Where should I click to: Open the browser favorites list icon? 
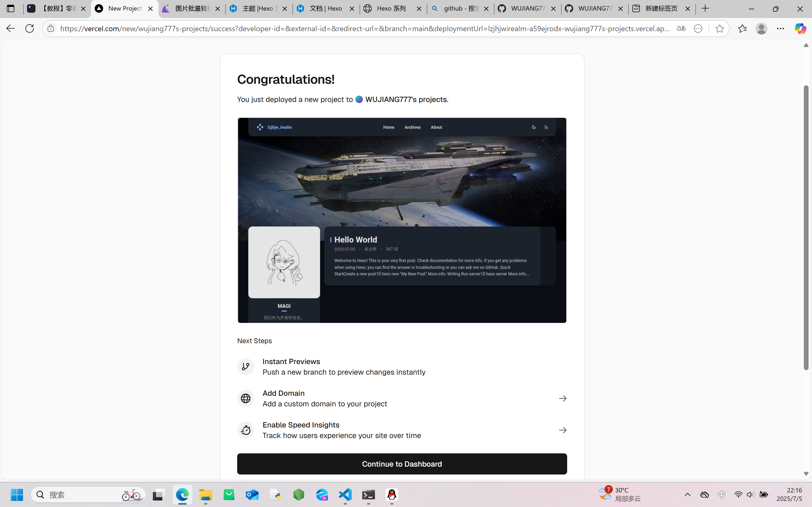pos(742,29)
